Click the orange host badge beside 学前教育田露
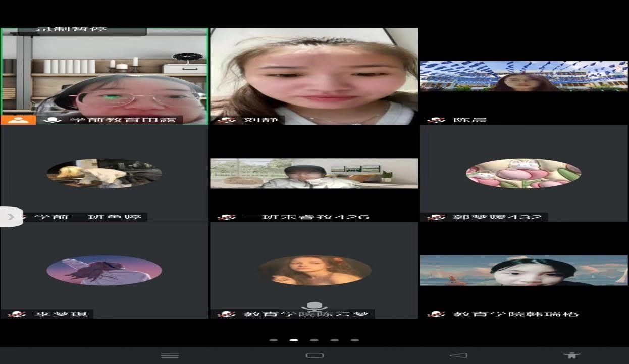629x364 pixels. [18, 120]
